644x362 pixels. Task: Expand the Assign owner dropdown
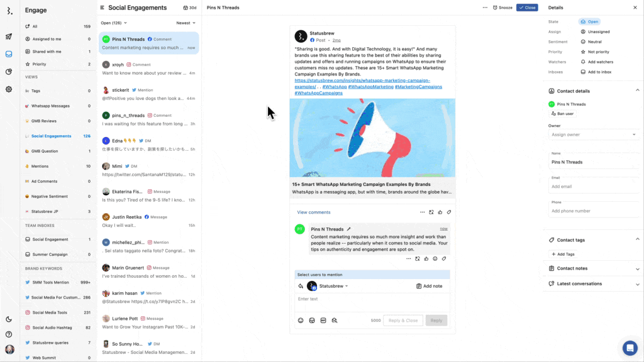coord(594,134)
